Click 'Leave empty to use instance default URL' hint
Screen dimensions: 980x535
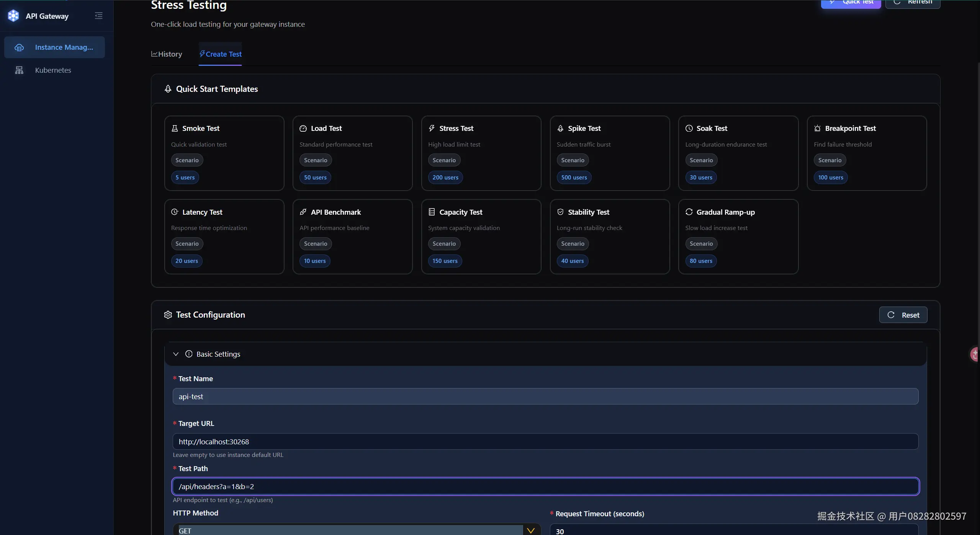pos(228,455)
